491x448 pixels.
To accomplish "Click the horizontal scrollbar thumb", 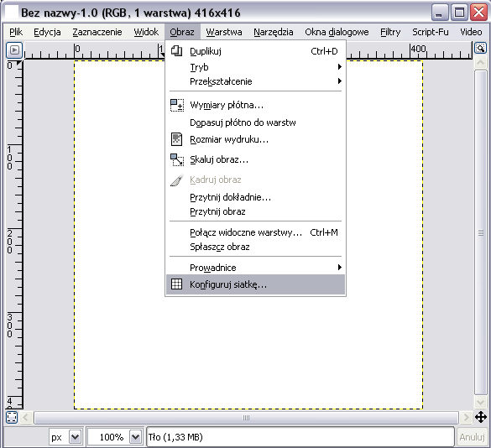I will [246, 418].
